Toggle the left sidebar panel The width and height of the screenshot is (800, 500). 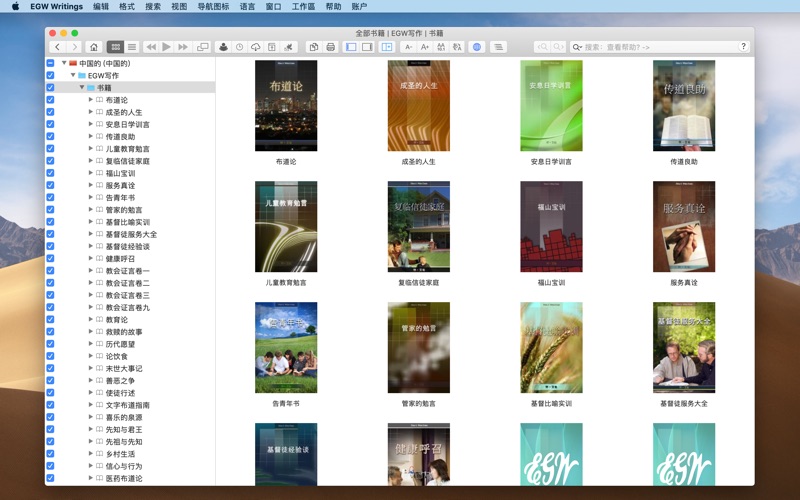point(351,47)
